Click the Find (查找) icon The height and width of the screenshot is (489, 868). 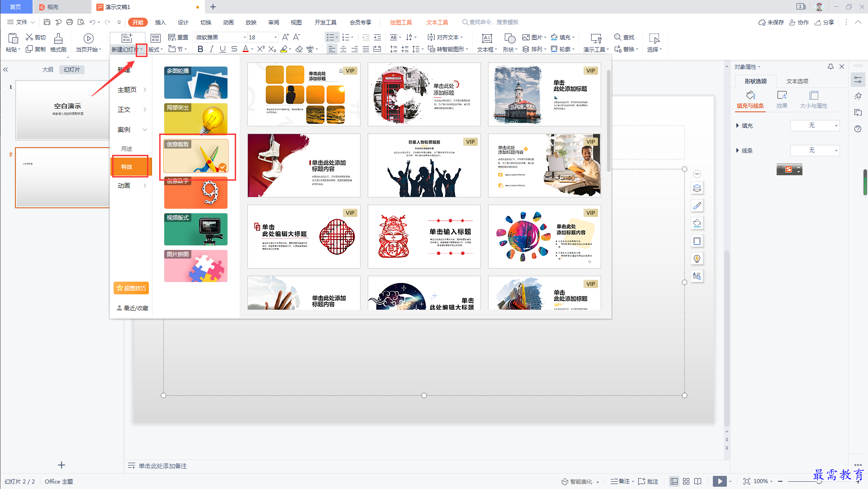617,37
